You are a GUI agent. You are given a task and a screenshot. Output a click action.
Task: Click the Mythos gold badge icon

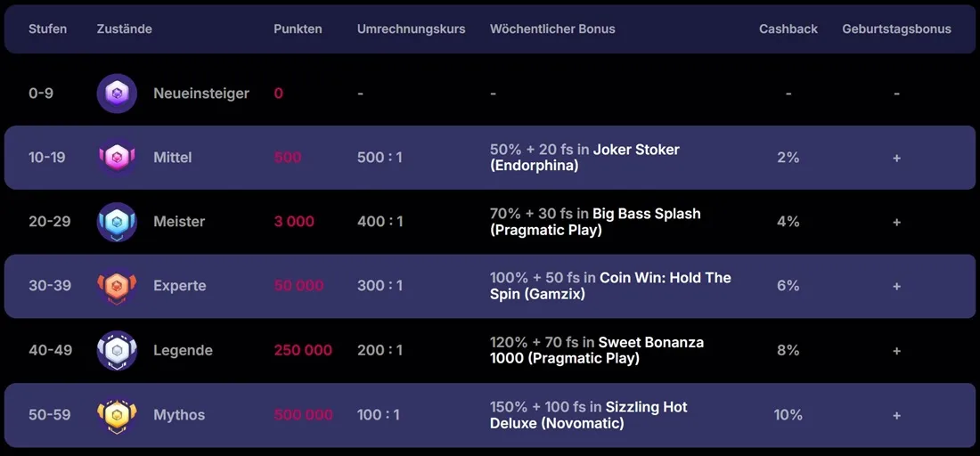[x=117, y=415]
